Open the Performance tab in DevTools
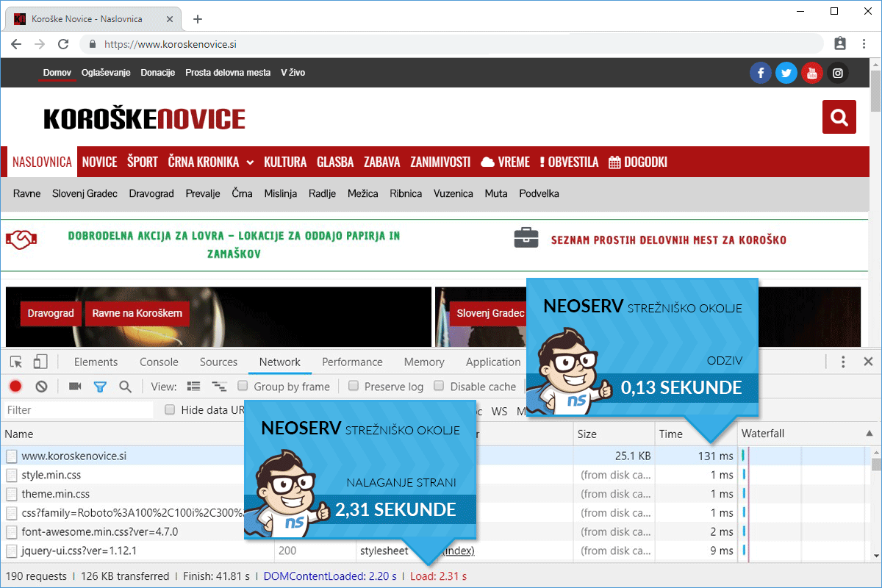 click(x=352, y=362)
